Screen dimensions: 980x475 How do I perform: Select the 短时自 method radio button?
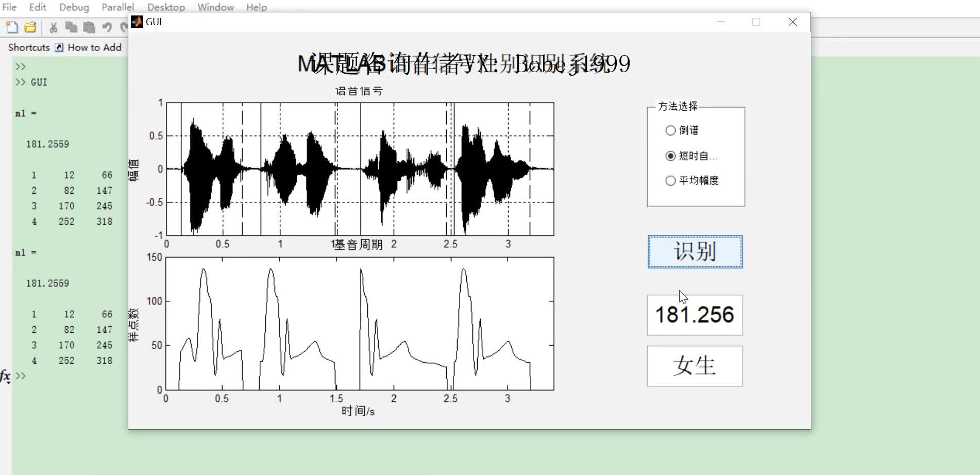(x=670, y=155)
